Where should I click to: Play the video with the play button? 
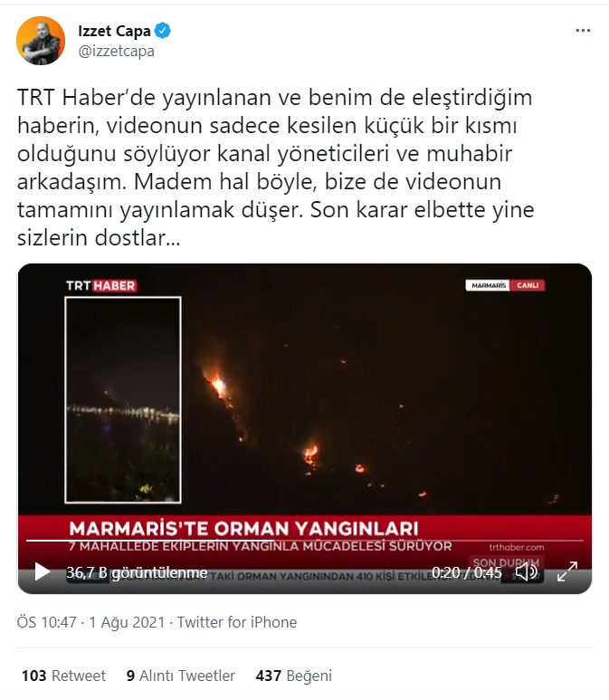43,572
